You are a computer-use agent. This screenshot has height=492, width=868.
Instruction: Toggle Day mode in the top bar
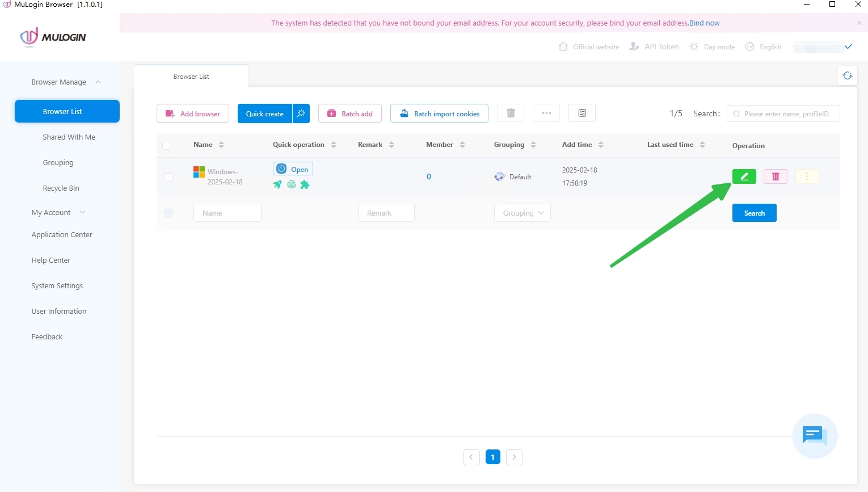pyautogui.click(x=712, y=47)
